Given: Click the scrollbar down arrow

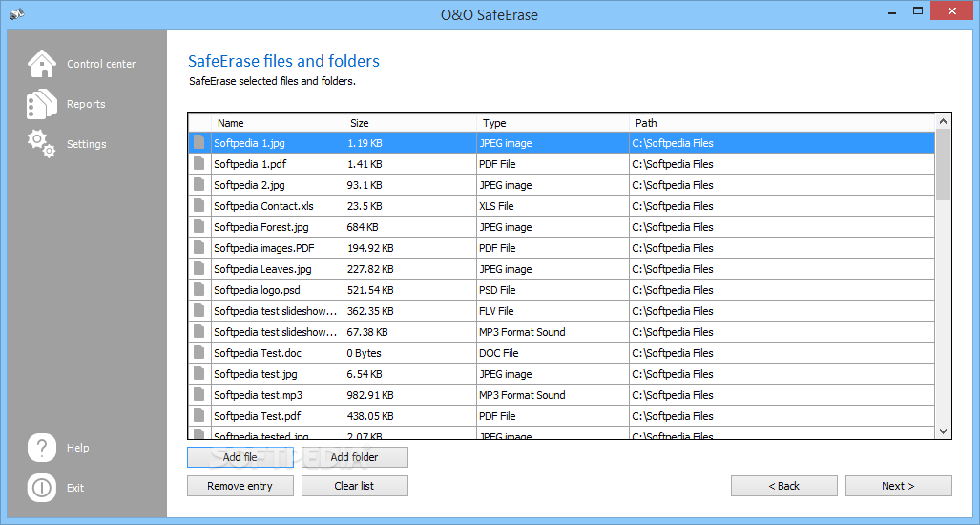Looking at the screenshot, I should pyautogui.click(x=943, y=431).
